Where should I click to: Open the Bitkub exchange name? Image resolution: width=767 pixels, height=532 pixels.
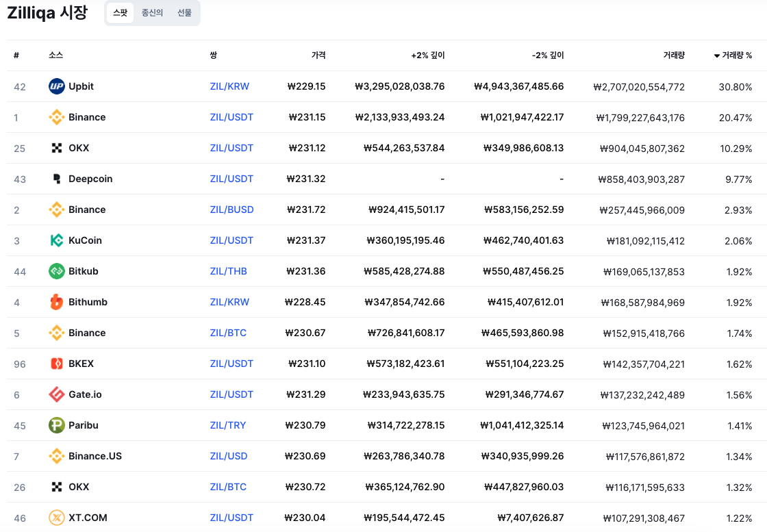pos(83,271)
